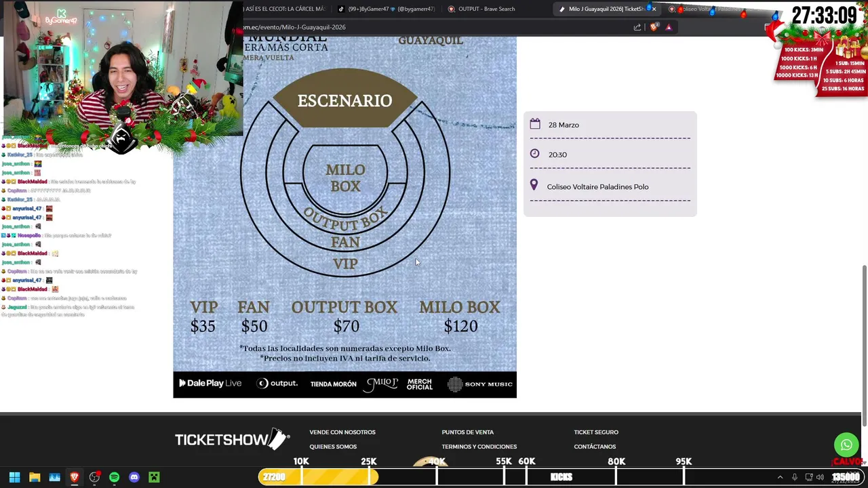Click FAN zone on seating map
The width and height of the screenshot is (868, 488).
pyautogui.click(x=345, y=242)
